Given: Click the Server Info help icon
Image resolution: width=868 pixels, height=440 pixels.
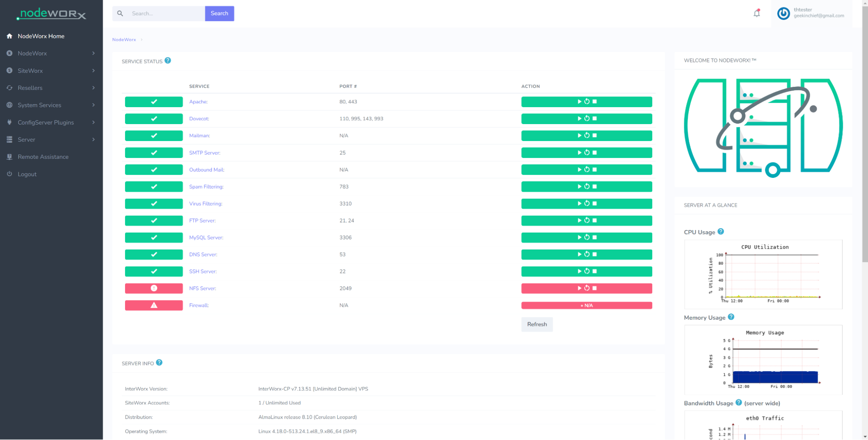Looking at the screenshot, I should pos(159,363).
